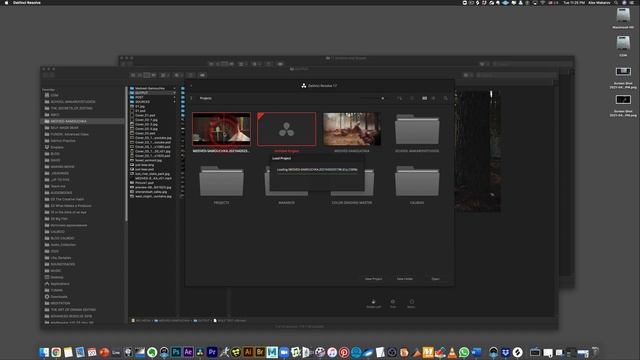Click the New Project button

point(373,279)
